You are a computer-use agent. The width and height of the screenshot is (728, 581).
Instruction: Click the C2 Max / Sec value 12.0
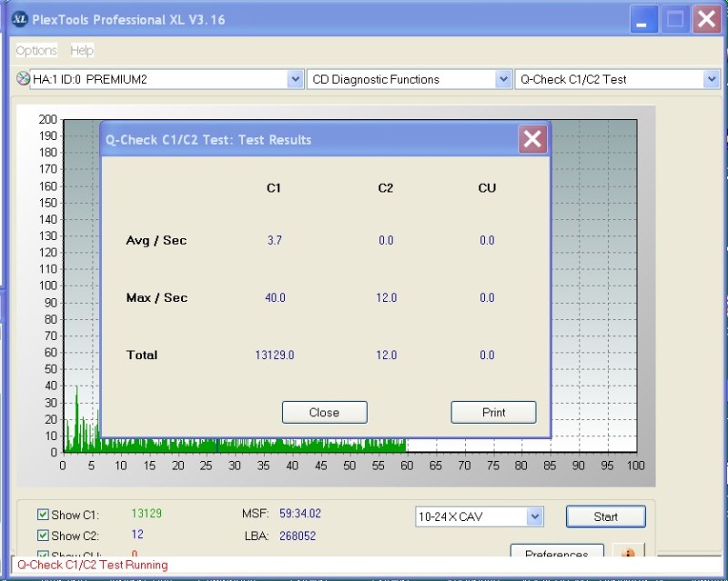[x=386, y=297]
